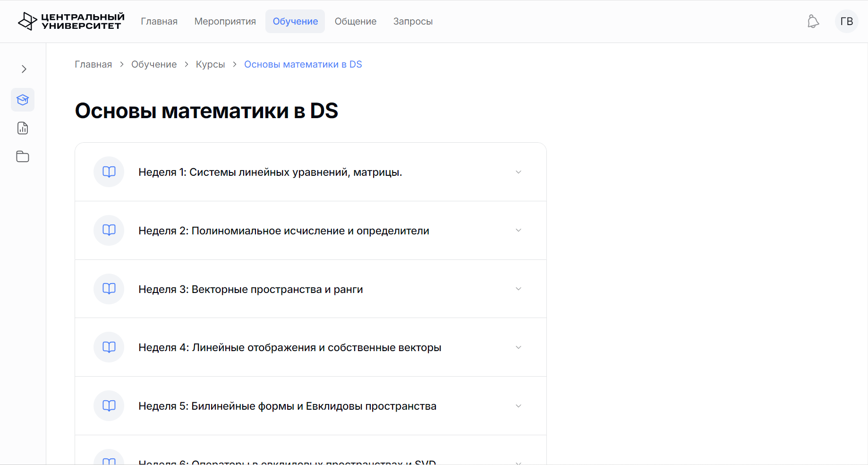Click the book icon for Неделя 1
Viewport: 868px width, 465px height.
click(109, 172)
